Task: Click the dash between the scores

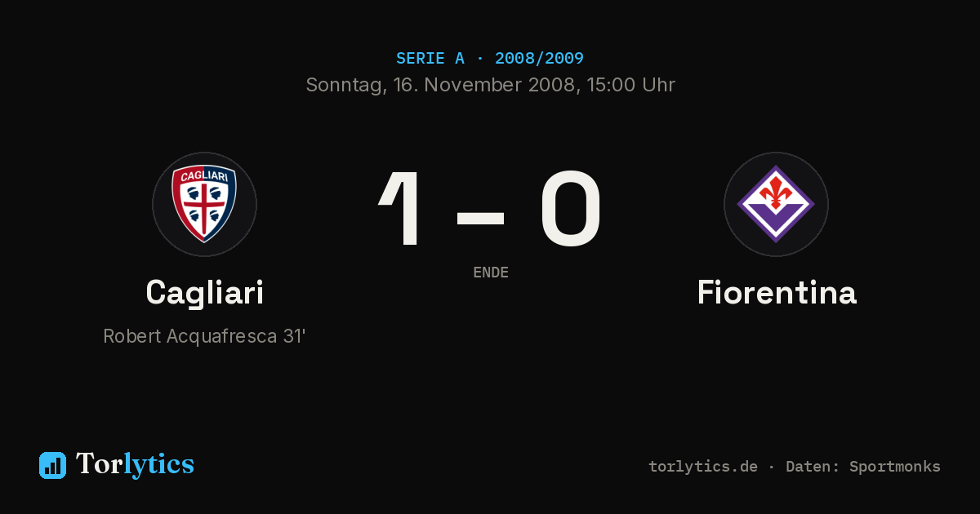Action: [x=480, y=215]
